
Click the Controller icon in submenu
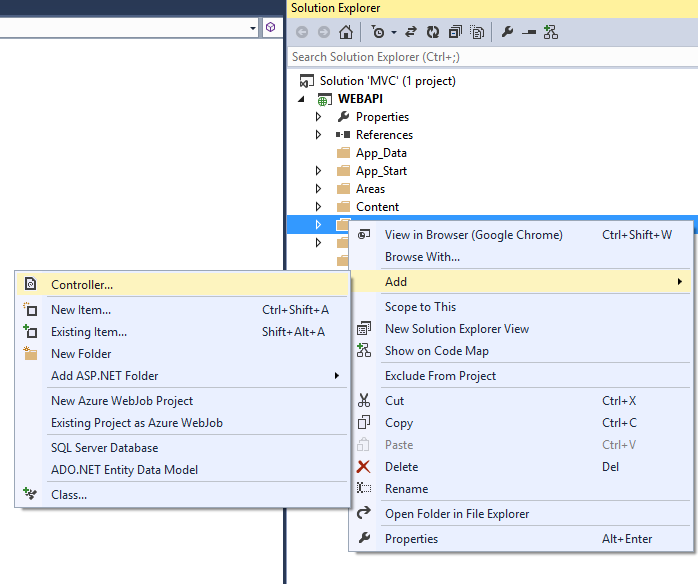pyautogui.click(x=30, y=284)
